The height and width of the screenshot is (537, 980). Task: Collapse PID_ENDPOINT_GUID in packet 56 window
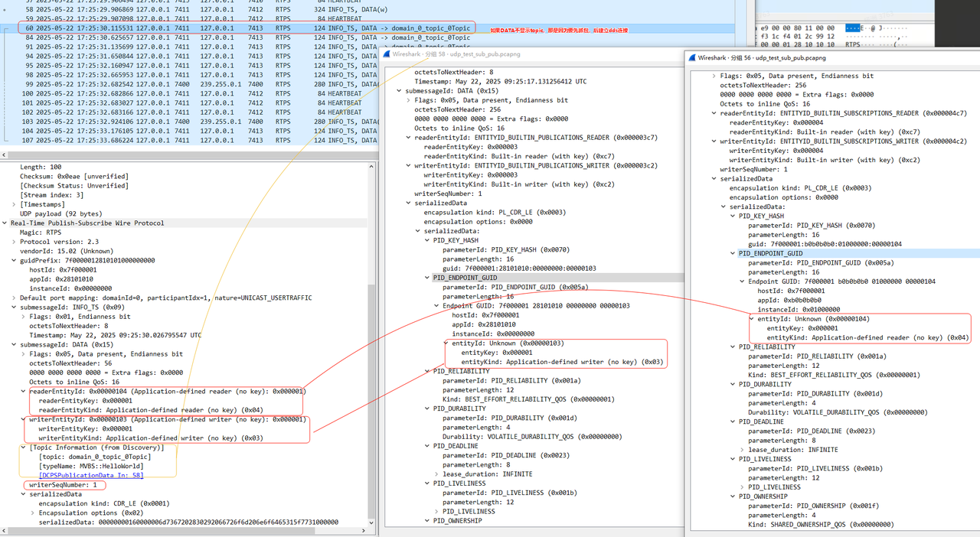[733, 253]
